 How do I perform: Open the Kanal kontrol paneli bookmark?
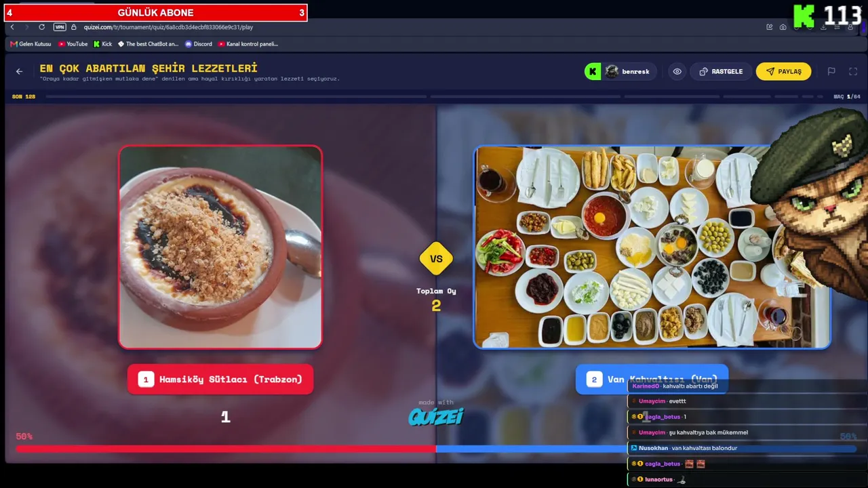click(x=248, y=44)
